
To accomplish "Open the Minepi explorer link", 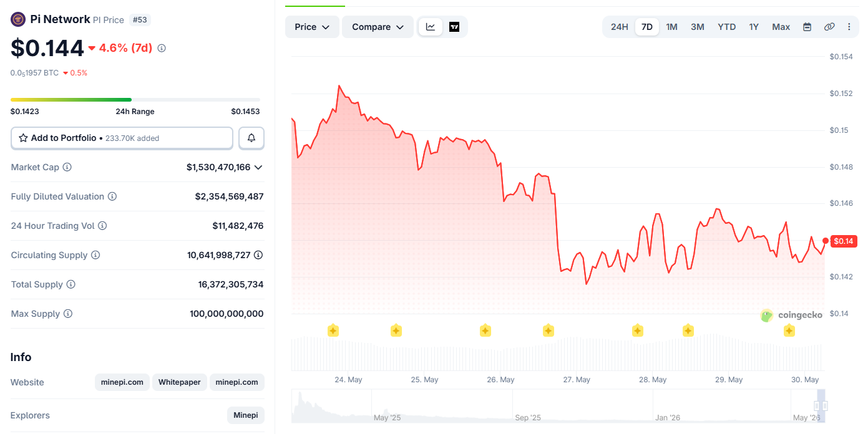I will tap(246, 415).
